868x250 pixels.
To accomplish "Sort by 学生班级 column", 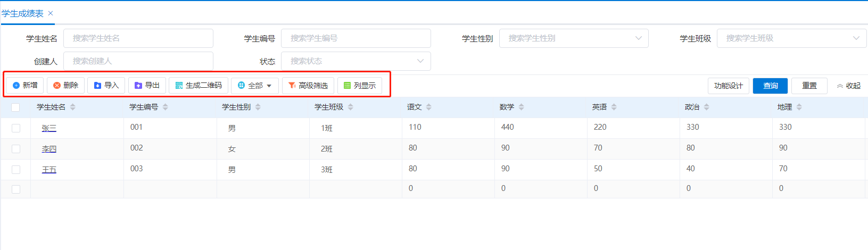I will pos(351,107).
